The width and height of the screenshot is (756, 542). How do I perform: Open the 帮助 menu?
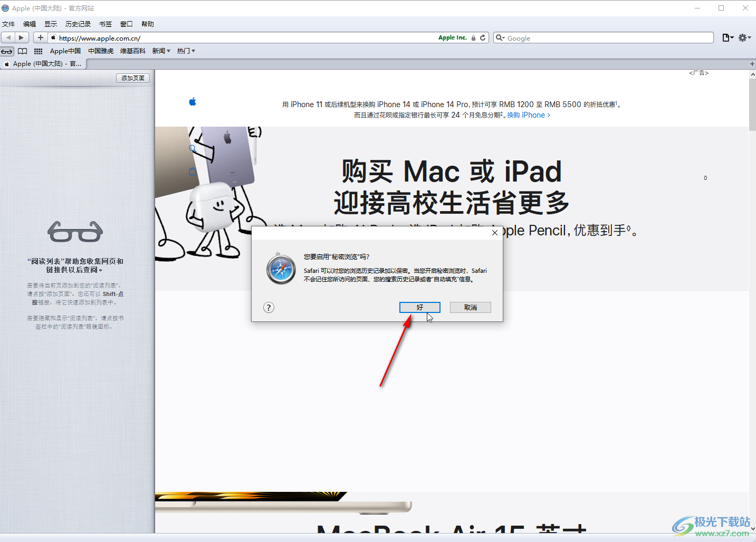(148, 24)
